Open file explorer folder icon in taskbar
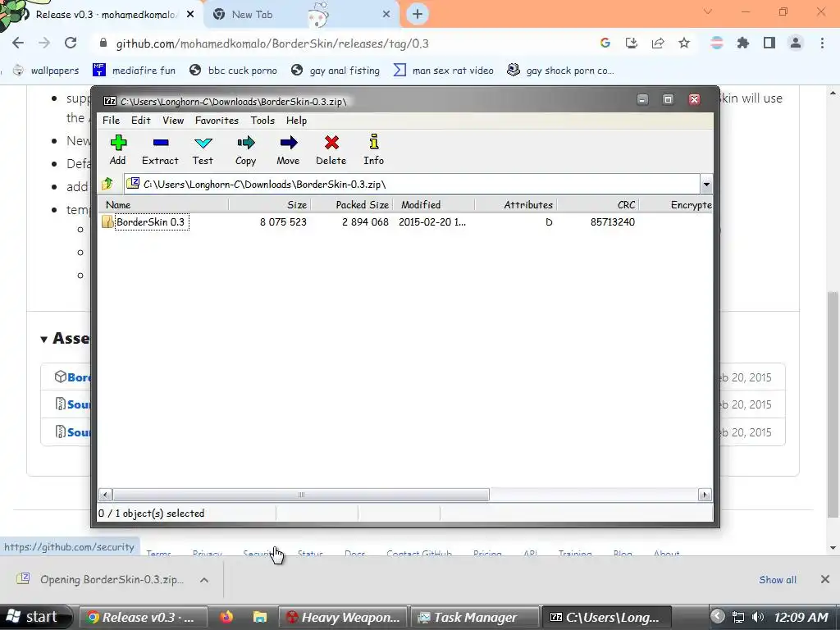Image resolution: width=840 pixels, height=630 pixels. 260,617
